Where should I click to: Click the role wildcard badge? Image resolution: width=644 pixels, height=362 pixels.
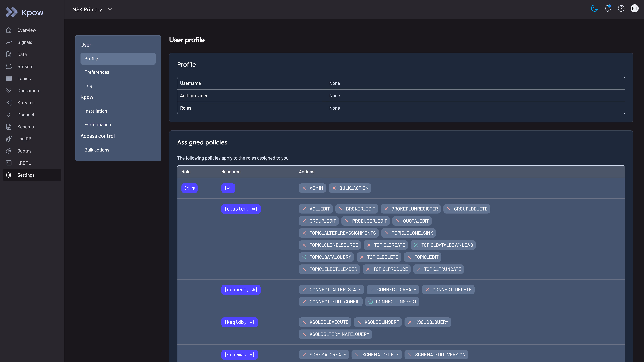(190, 188)
